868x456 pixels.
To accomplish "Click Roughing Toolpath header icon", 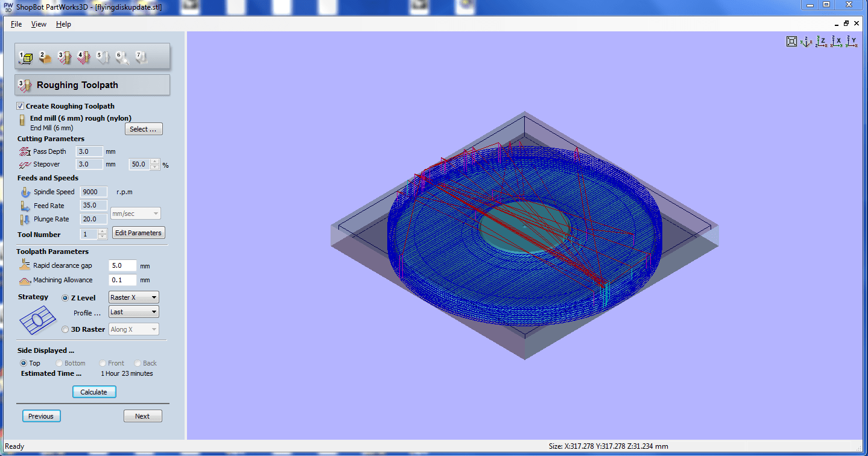I will click(25, 85).
